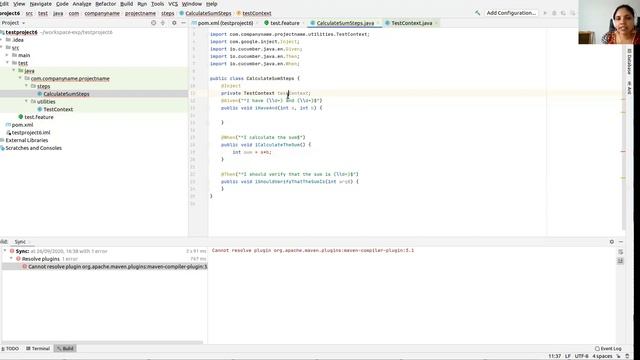Expand the main folder in project tree
Viewport: 640px width, 360px height.
click(x=7, y=55)
